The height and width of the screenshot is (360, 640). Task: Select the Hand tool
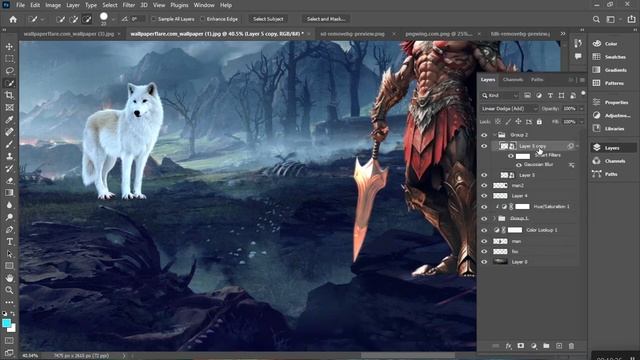pos(9,278)
